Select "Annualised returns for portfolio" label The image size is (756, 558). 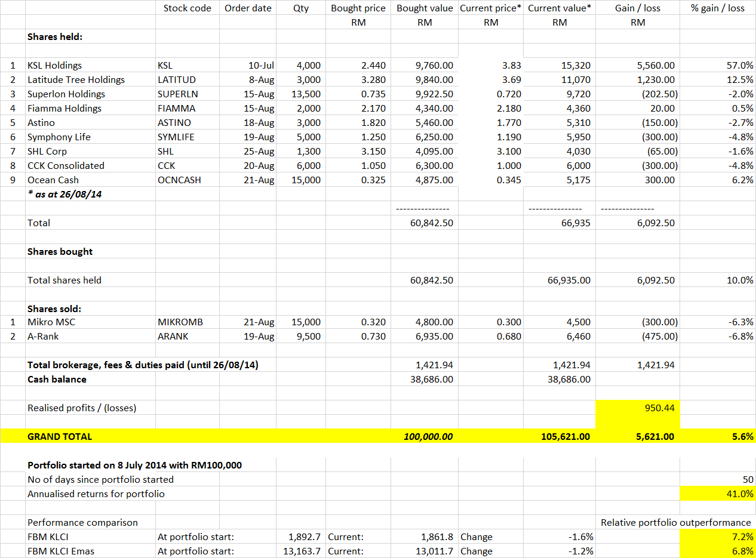coord(96,494)
